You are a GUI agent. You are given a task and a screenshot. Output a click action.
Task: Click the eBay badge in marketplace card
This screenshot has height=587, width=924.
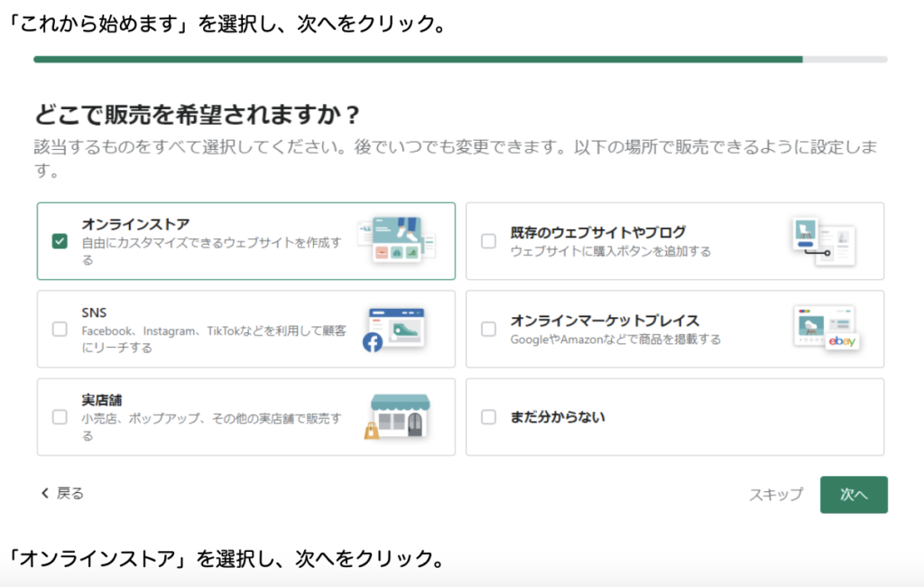tap(842, 340)
